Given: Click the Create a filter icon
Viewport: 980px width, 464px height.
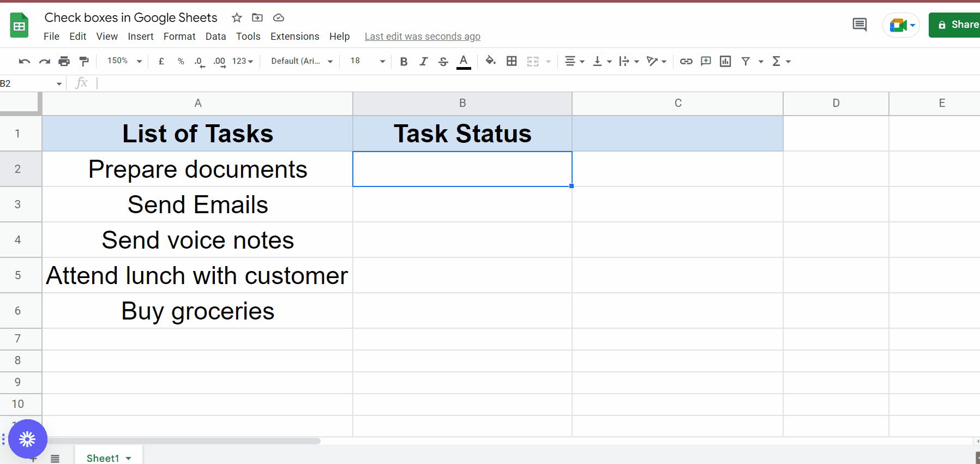Looking at the screenshot, I should pos(745,61).
